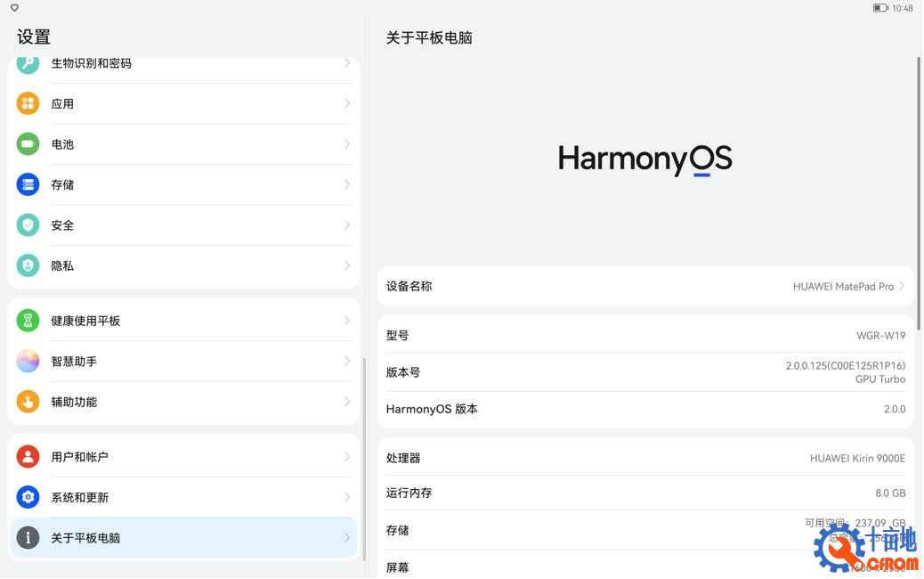Click the colorful Smart Assistant (智慧助手) icon

pos(28,361)
